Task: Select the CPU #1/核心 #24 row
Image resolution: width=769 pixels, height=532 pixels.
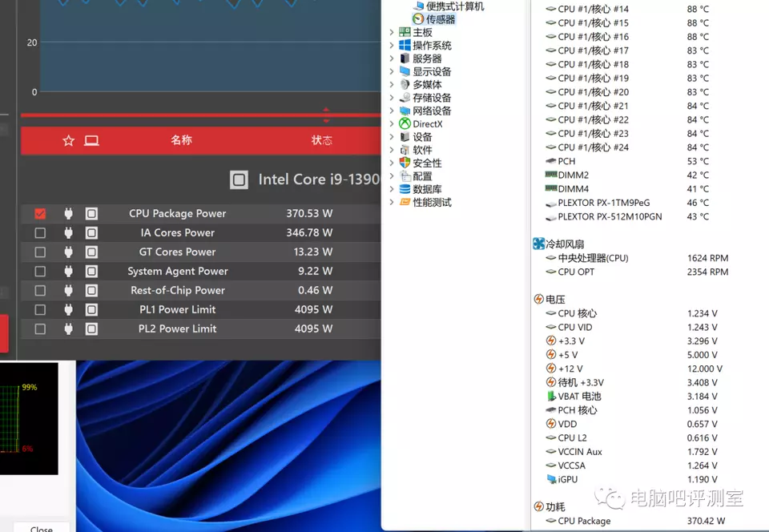Action: (628, 147)
